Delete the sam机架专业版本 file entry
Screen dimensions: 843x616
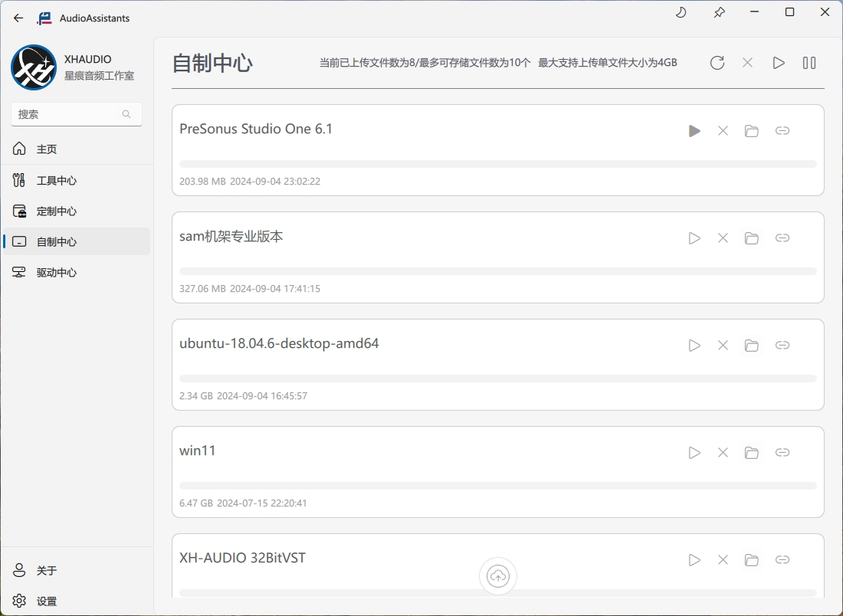coord(723,238)
